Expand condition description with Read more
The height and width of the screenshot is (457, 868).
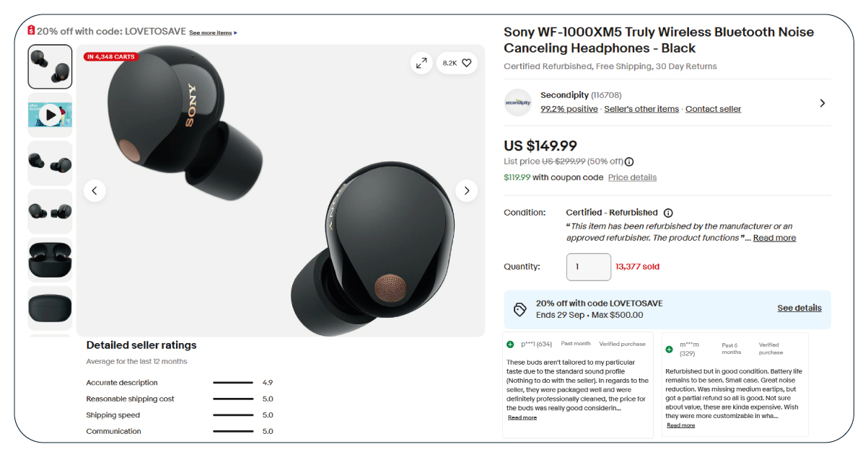(774, 238)
